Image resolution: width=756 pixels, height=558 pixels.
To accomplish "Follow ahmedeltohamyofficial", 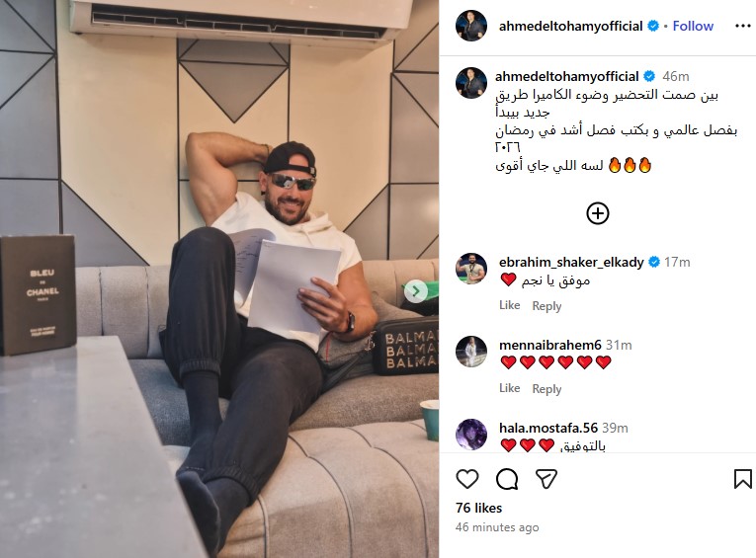I will (693, 26).
